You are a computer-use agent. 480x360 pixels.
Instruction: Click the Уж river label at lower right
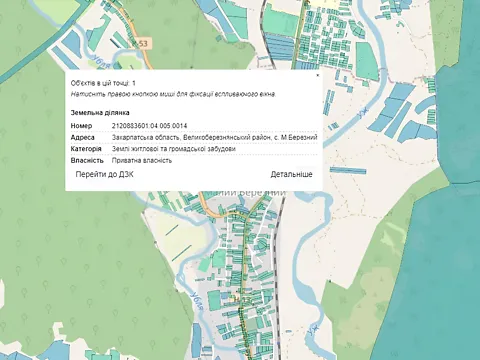[x=314, y=329]
